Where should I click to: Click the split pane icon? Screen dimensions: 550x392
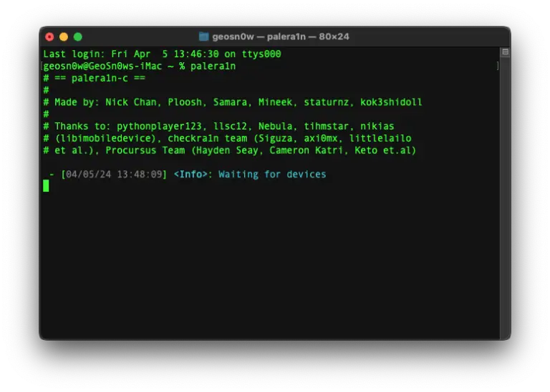[505, 52]
